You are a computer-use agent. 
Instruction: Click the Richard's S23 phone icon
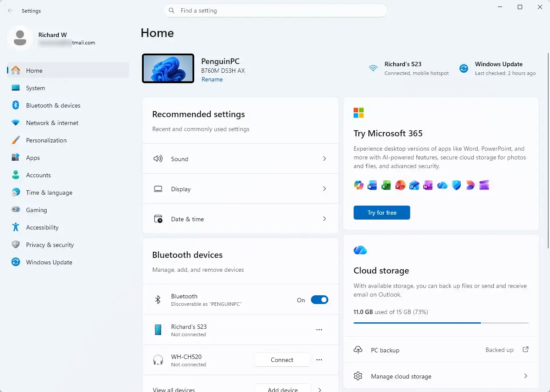coord(158,330)
